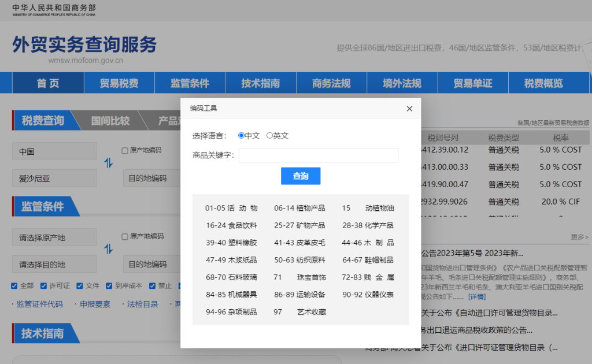Focus 目的地编码 field in 税费查询 section
Screen dimensions: 592x364
point(152,178)
